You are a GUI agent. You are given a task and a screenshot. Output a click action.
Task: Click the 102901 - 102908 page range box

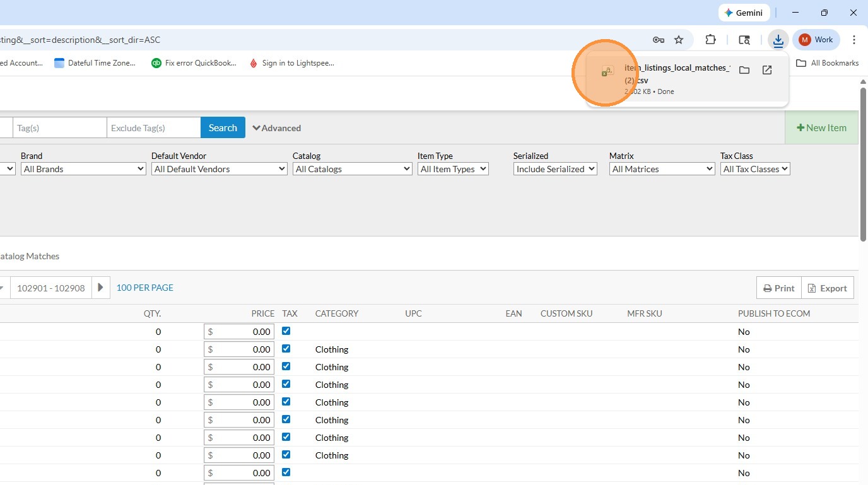51,288
